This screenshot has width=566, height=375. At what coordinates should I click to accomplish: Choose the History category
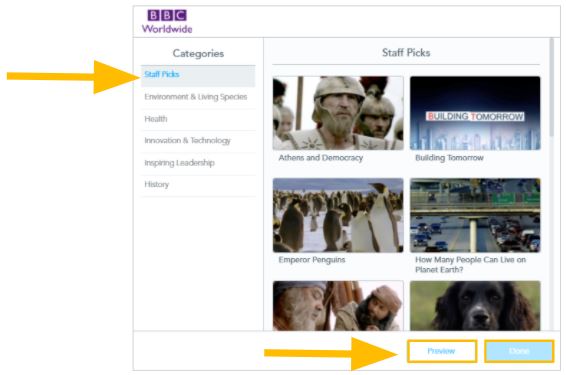198,185
